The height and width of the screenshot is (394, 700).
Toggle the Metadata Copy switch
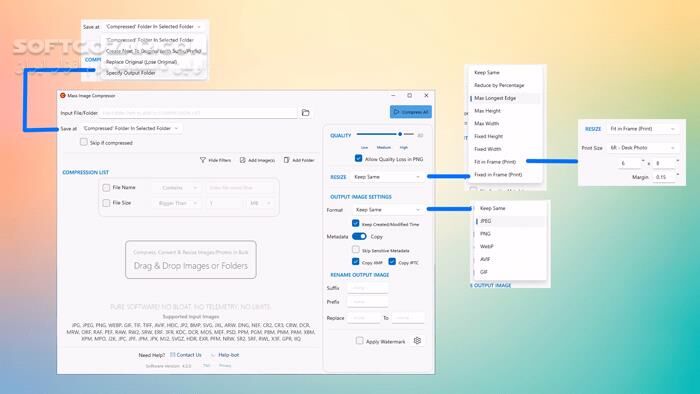coord(359,236)
